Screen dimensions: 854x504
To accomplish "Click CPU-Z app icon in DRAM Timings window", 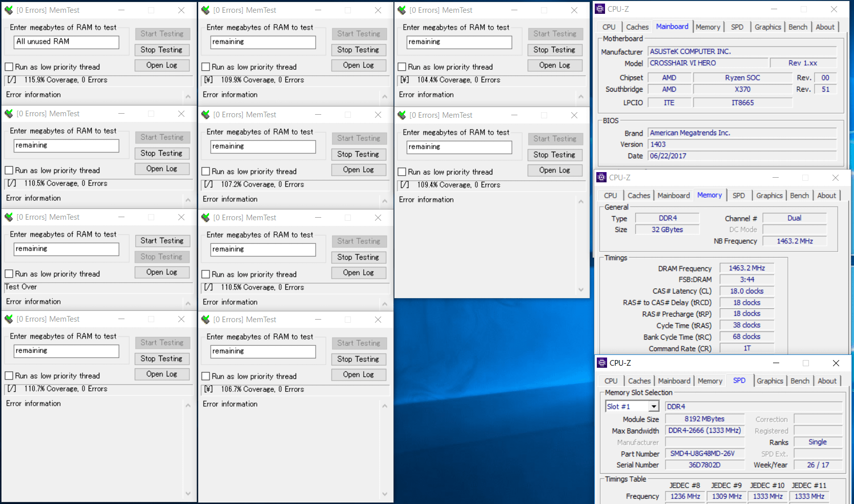I will pyautogui.click(x=601, y=178).
